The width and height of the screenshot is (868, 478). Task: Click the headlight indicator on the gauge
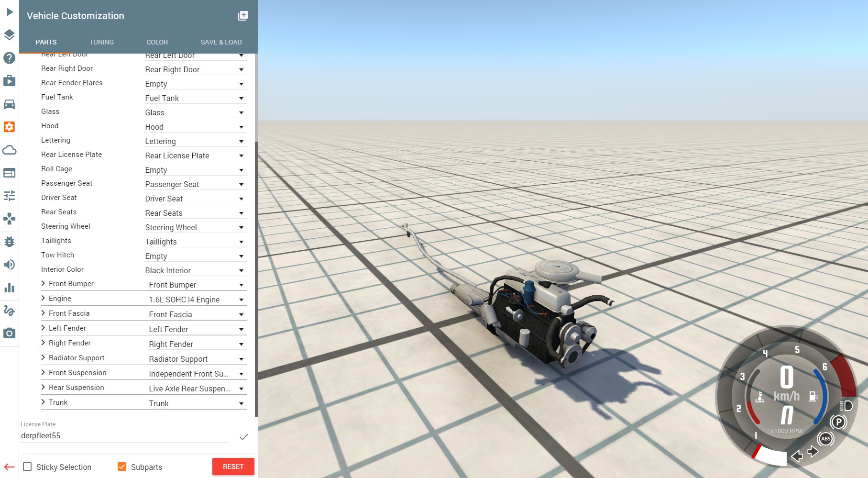tap(846, 406)
